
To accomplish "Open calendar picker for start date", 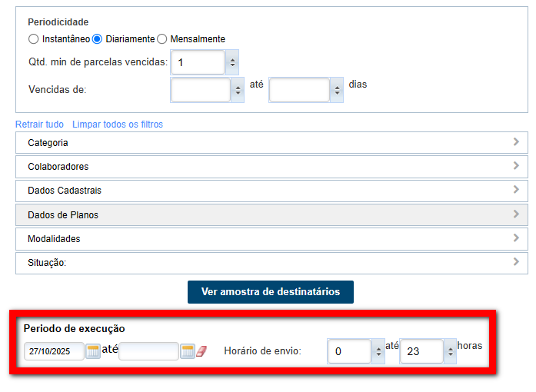I will pyautogui.click(x=93, y=351).
